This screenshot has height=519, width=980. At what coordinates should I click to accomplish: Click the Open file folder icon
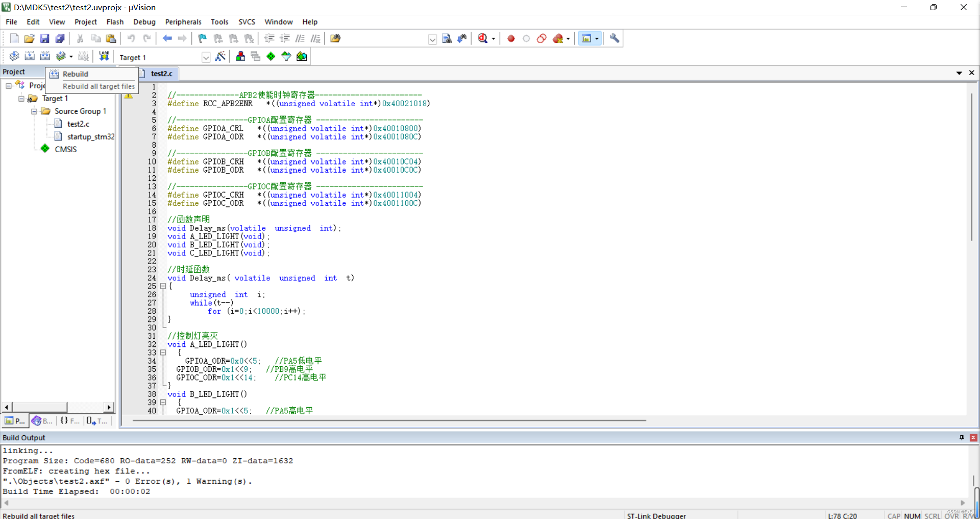pyautogui.click(x=29, y=38)
